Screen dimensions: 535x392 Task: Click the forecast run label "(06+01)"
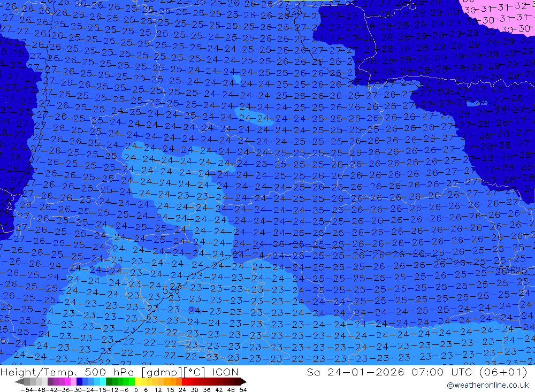click(x=503, y=372)
